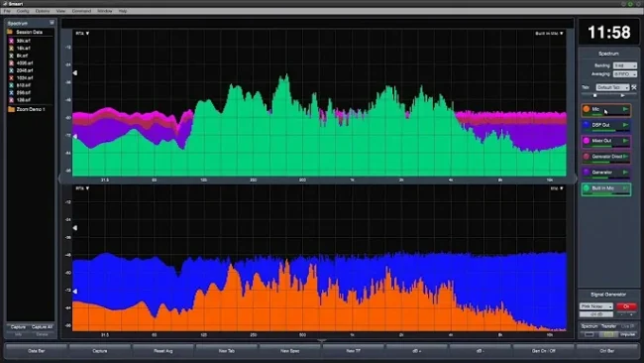This screenshot has height=363, width=644.
Task: Click the lower level marker on bottom plot
Action: [74, 291]
